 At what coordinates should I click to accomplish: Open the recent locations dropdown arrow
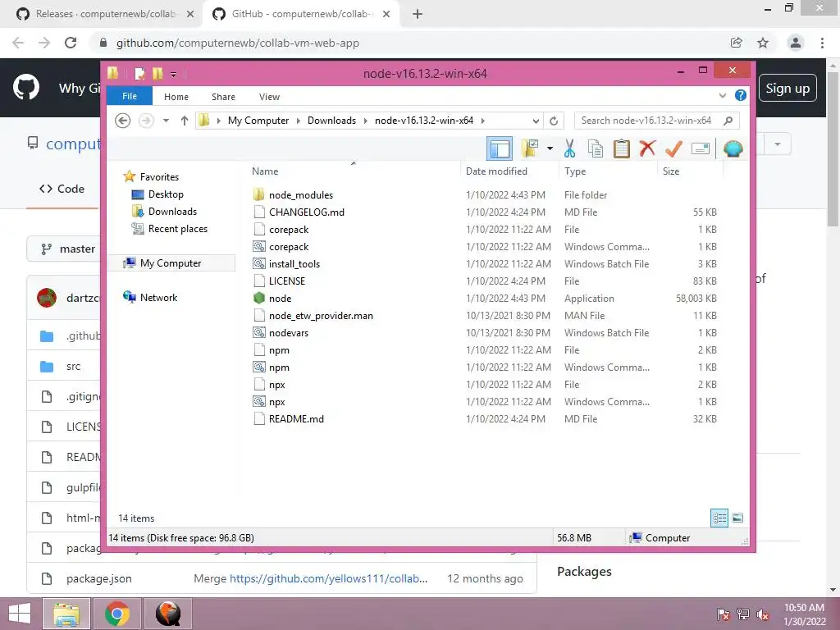[x=166, y=121]
